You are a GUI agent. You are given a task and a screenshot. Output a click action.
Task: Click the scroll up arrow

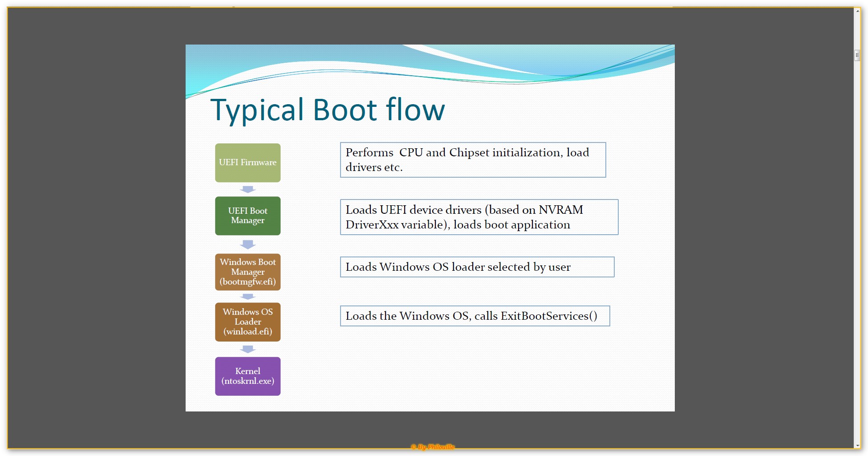(857, 11)
